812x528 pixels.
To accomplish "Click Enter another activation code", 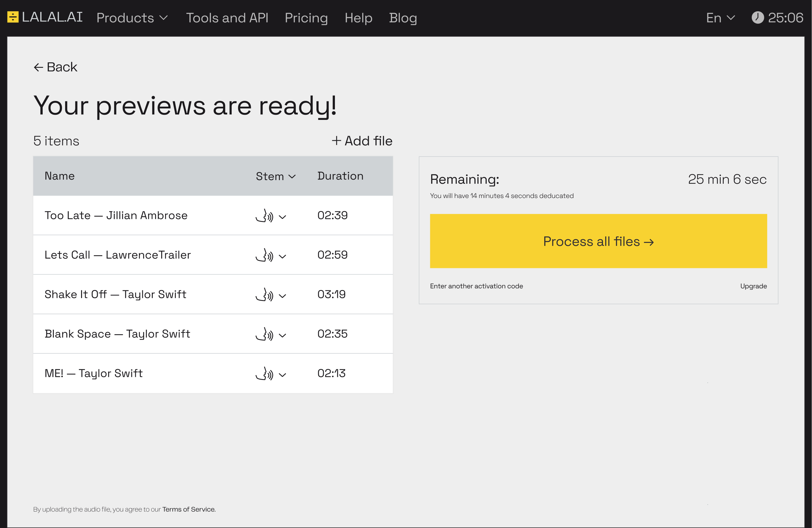I will tap(476, 286).
